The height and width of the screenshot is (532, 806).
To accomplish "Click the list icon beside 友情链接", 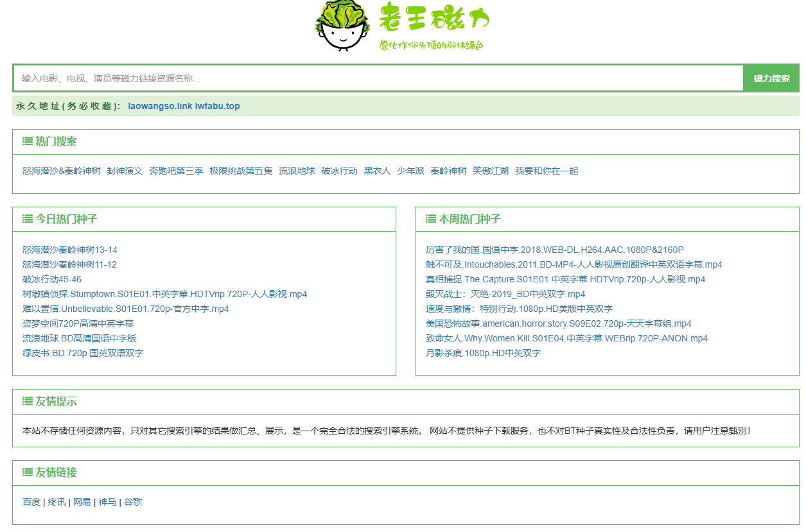I will coord(26,472).
